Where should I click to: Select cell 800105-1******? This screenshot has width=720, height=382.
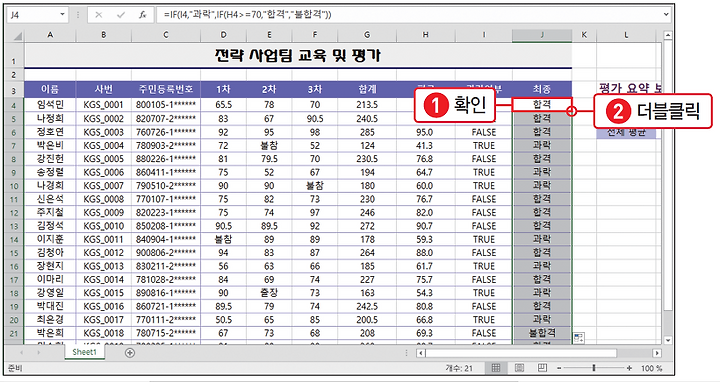(x=166, y=105)
